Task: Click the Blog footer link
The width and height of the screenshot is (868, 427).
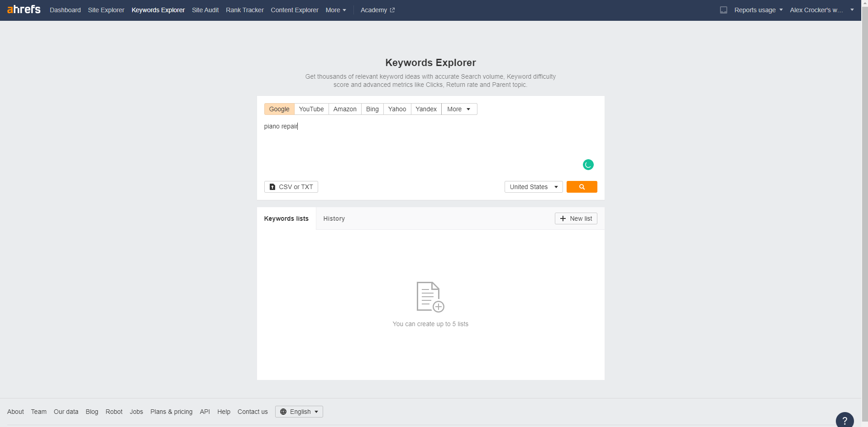Action: pyautogui.click(x=92, y=412)
